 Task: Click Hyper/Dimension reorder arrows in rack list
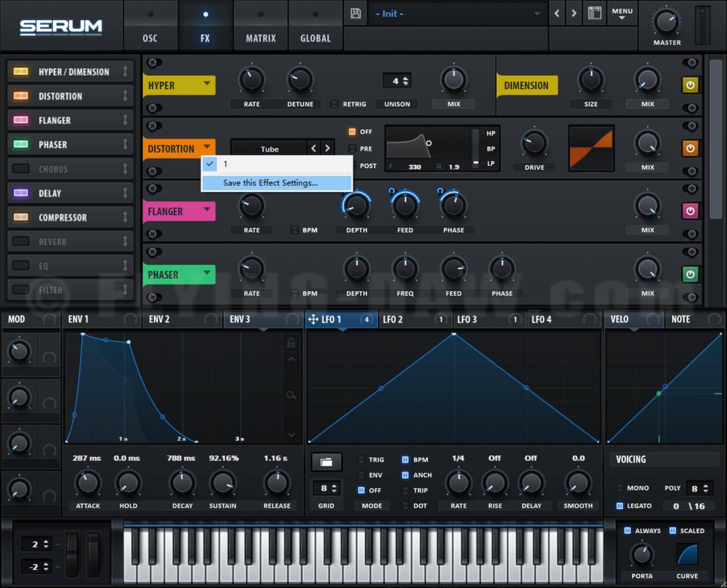pyautogui.click(x=125, y=72)
